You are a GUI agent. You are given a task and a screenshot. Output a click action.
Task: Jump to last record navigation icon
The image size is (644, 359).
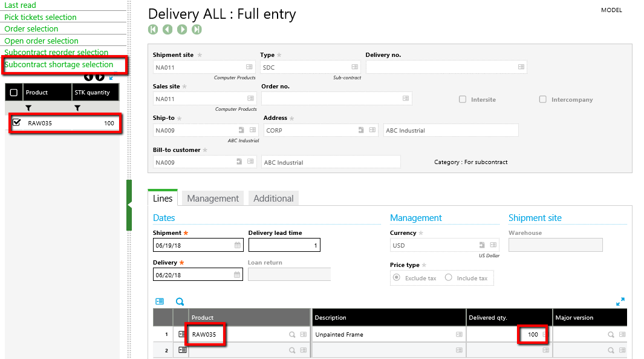pos(197,29)
